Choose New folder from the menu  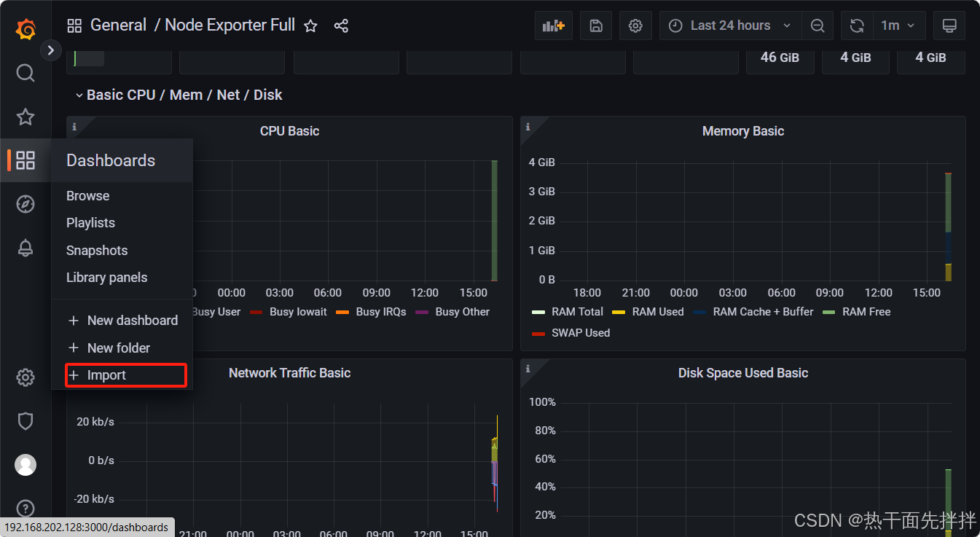(109, 348)
